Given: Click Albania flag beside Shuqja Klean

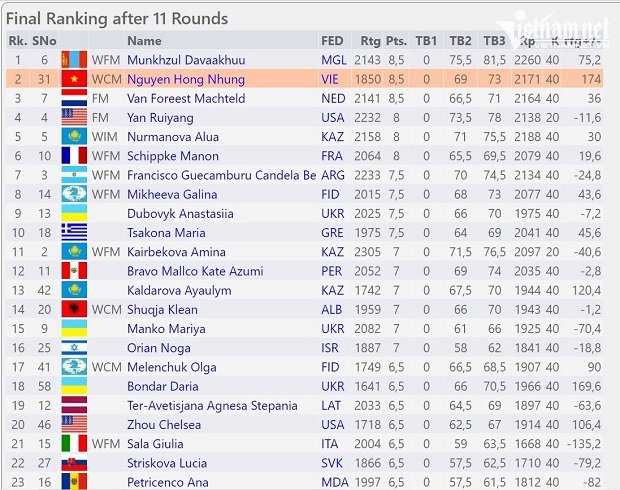Looking at the screenshot, I should click(74, 309).
